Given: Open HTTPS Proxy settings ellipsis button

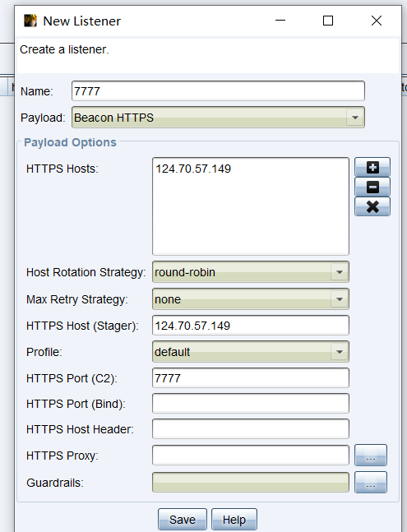Looking at the screenshot, I should (x=371, y=455).
